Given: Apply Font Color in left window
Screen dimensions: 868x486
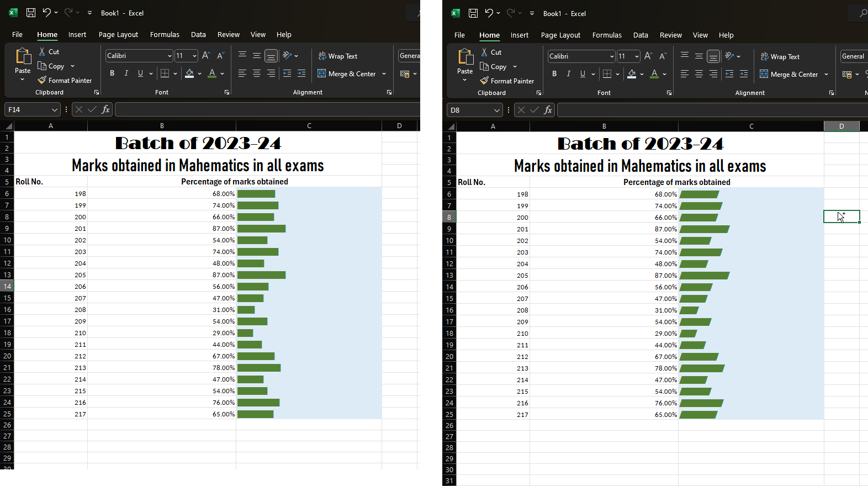Looking at the screenshot, I should pyautogui.click(x=212, y=73).
